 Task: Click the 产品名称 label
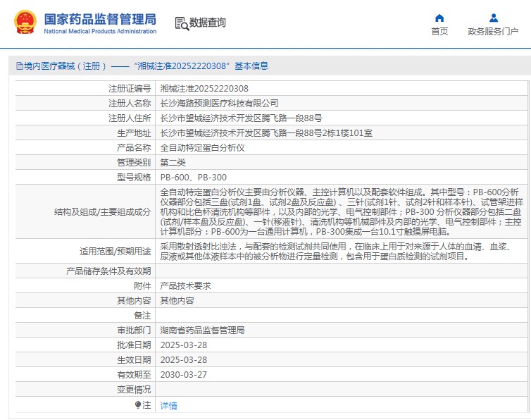(x=134, y=148)
